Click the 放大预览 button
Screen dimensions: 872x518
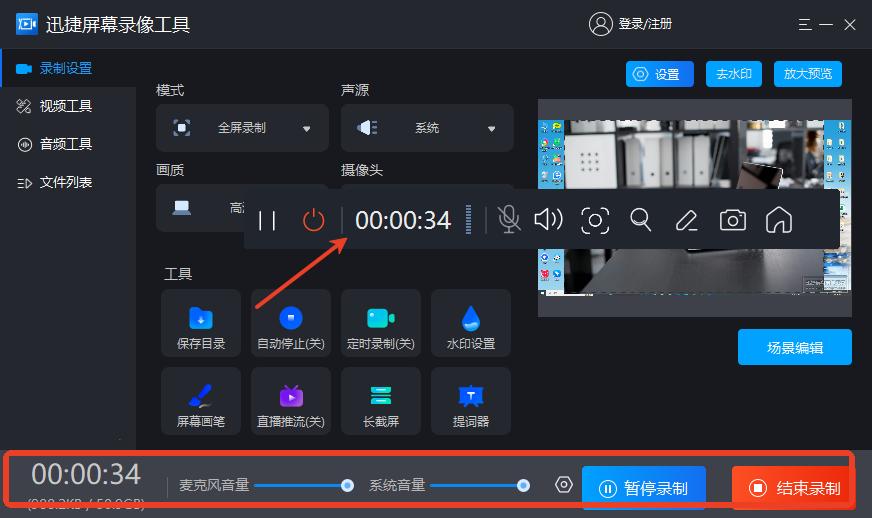807,74
